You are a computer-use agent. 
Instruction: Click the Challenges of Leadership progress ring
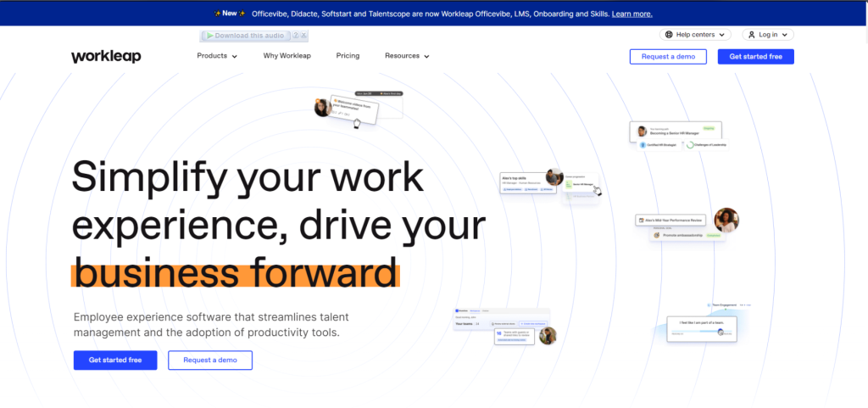pyautogui.click(x=690, y=145)
